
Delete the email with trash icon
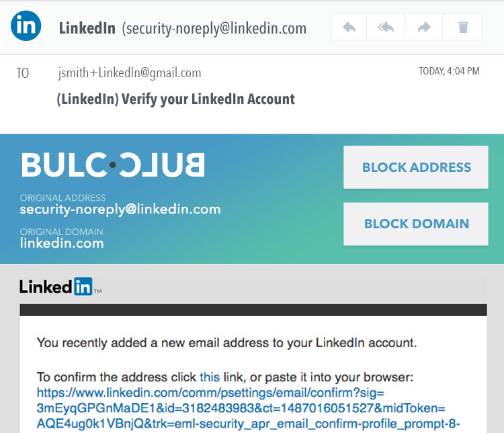coord(463,28)
